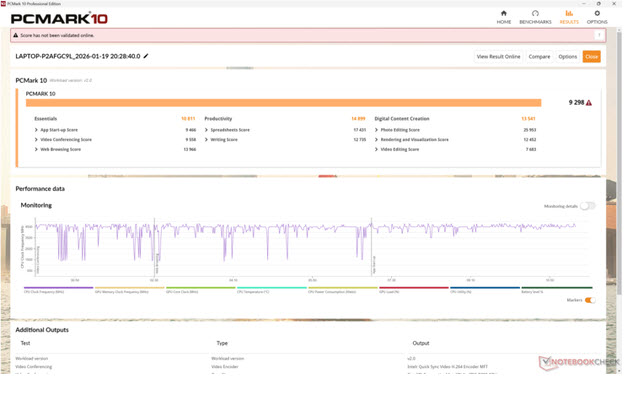Go to the Home section
The width and height of the screenshot is (625, 394).
pyautogui.click(x=503, y=17)
